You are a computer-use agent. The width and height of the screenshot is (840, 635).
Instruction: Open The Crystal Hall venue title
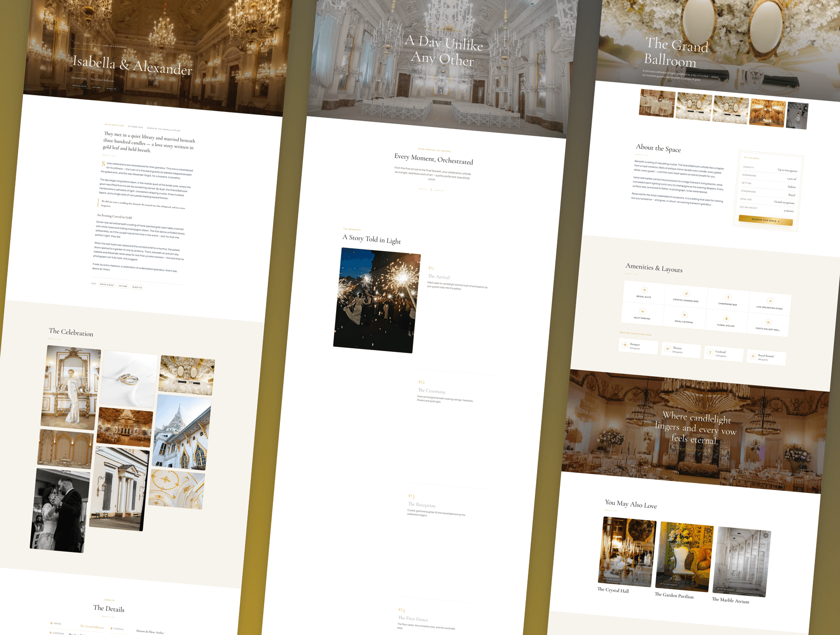coord(613,590)
